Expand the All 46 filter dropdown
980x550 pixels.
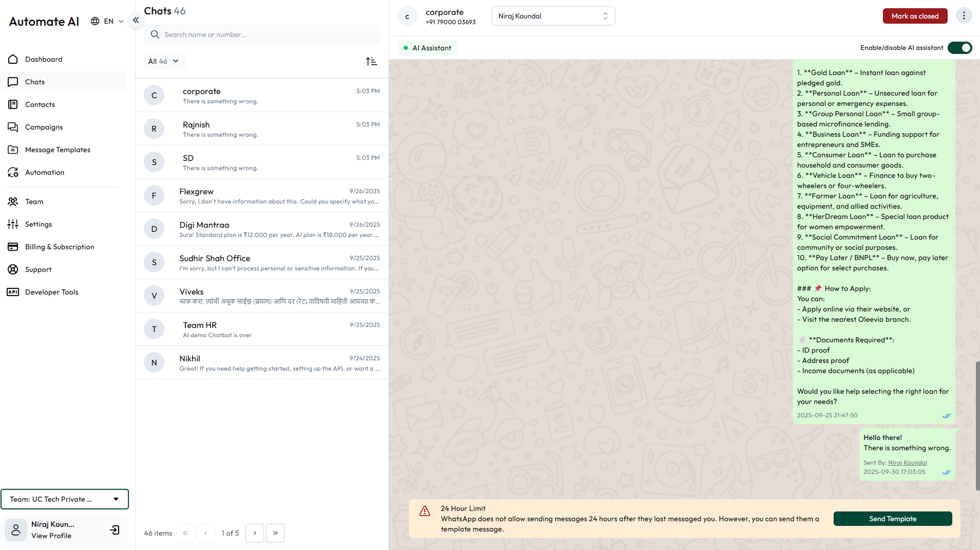pos(164,61)
